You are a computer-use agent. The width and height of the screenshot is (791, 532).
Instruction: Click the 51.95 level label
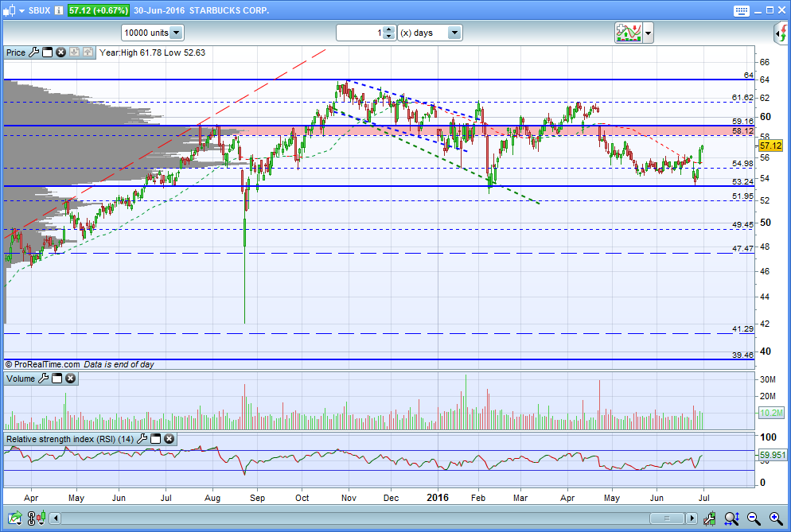742,196
